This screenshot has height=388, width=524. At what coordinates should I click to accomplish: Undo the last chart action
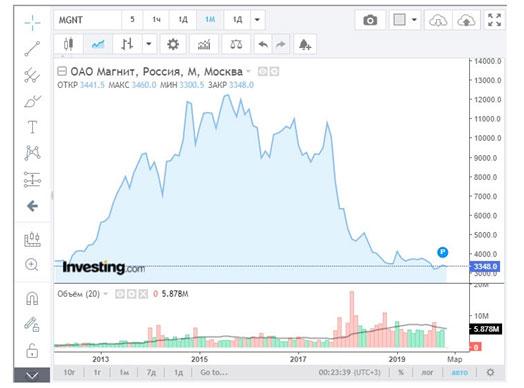click(264, 44)
